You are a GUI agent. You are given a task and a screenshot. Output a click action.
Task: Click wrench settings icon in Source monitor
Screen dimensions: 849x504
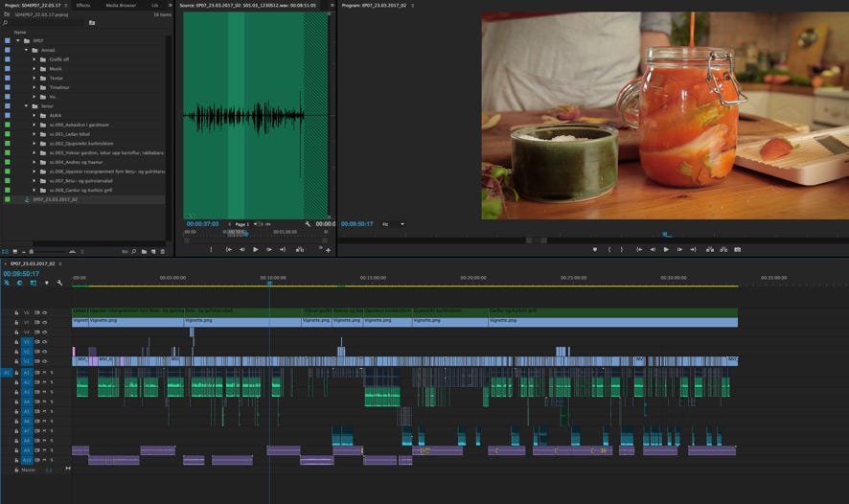[308, 224]
